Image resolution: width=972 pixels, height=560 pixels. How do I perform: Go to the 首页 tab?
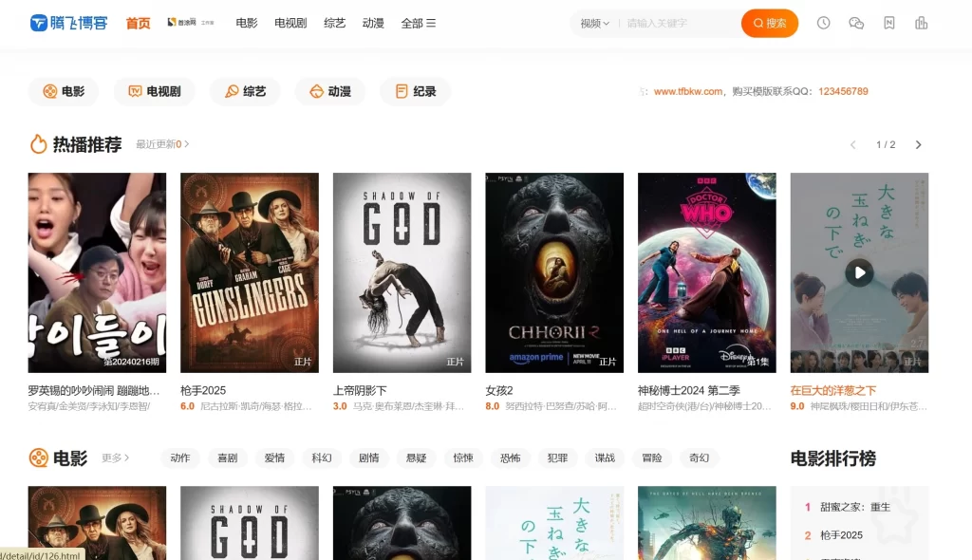[138, 23]
